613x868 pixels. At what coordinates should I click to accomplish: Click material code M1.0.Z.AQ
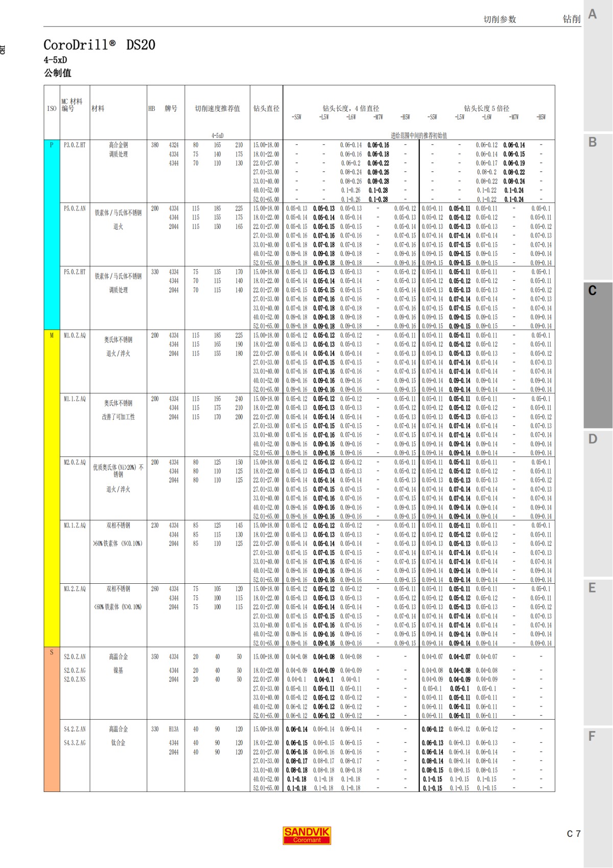pos(75,335)
